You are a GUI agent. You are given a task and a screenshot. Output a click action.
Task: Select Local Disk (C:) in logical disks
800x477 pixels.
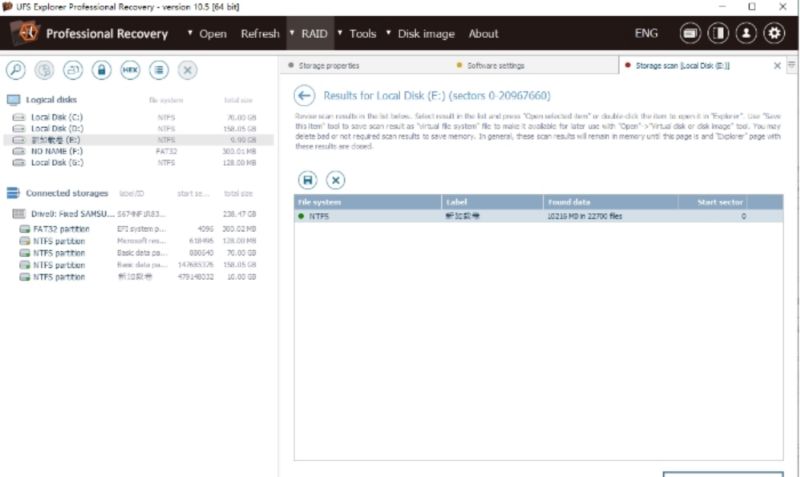click(x=138, y=117)
